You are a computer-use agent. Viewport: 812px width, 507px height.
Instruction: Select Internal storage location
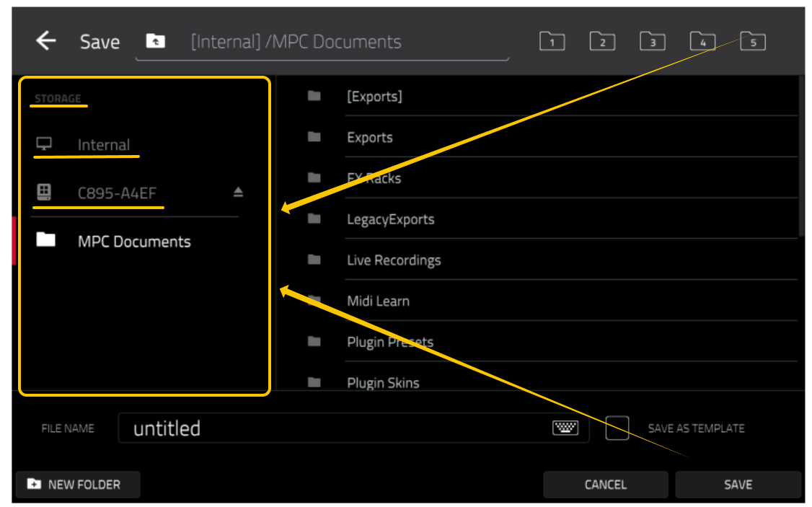104,144
